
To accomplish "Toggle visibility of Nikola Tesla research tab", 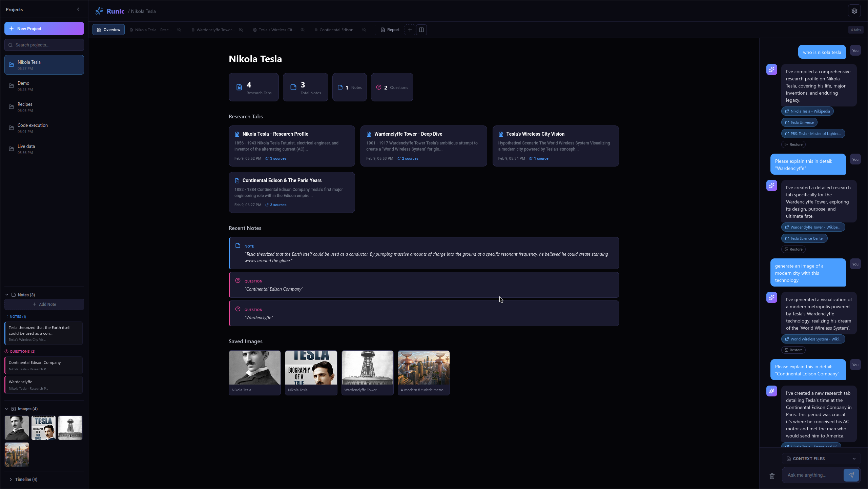I will point(179,30).
